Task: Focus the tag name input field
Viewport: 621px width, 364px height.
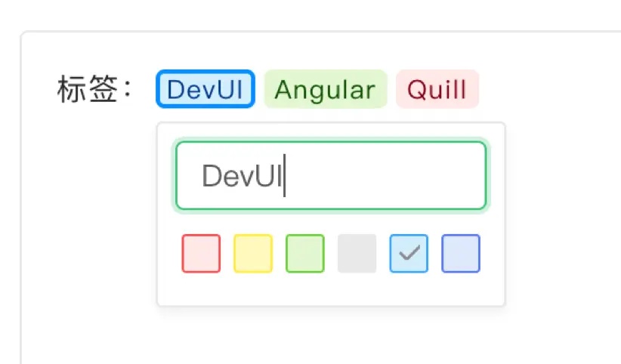Action: click(x=331, y=176)
